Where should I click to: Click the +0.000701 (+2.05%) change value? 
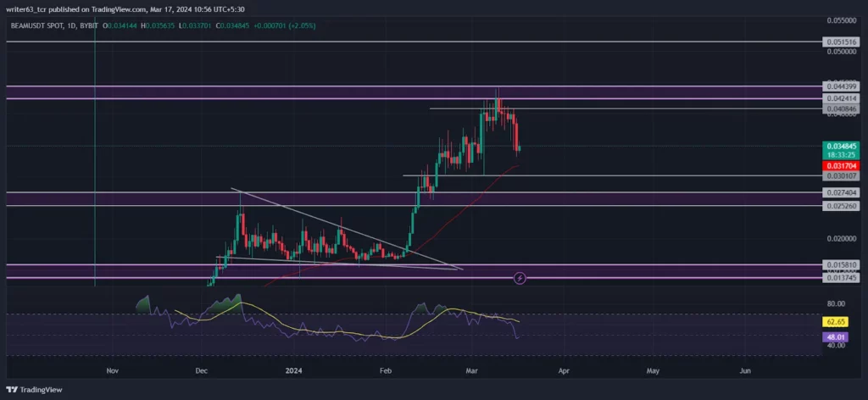(285, 25)
